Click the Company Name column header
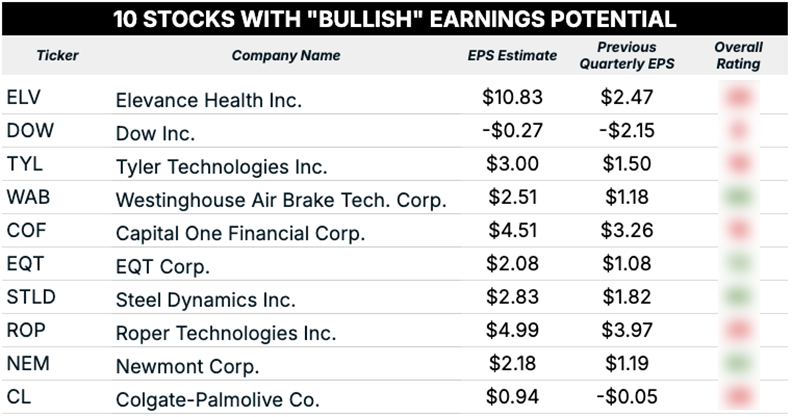The height and width of the screenshot is (417, 792). point(285,56)
